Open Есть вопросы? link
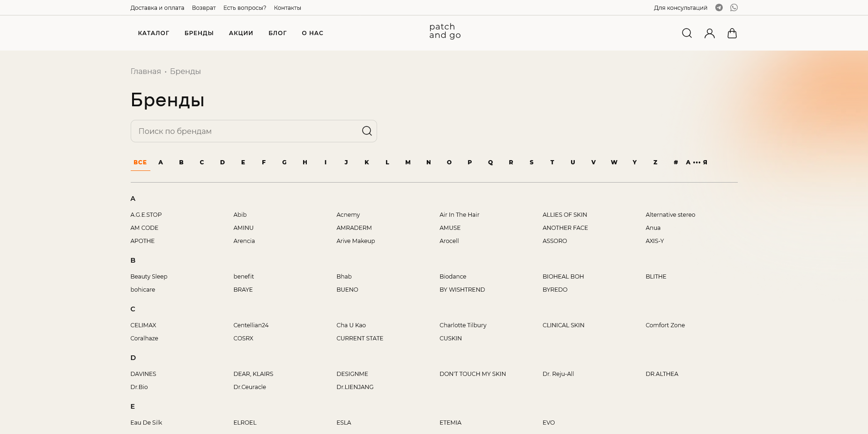Screen dimensions: 868x434 point(245,8)
